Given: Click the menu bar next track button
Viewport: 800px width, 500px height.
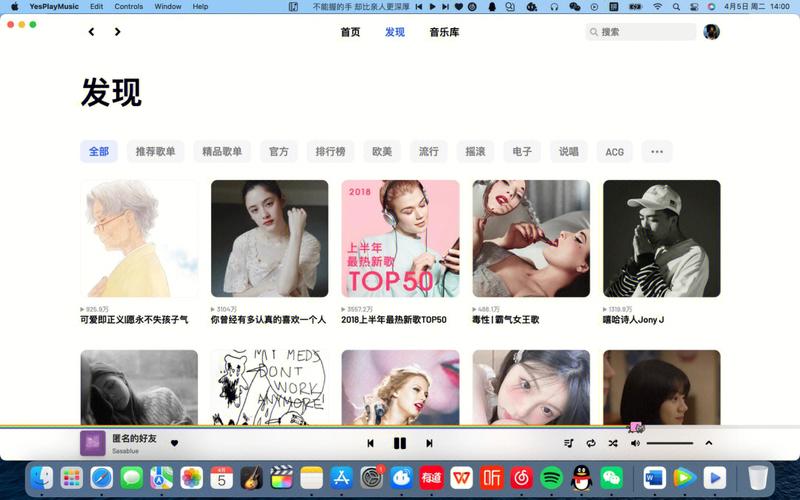Looking at the screenshot, I should (x=445, y=7).
